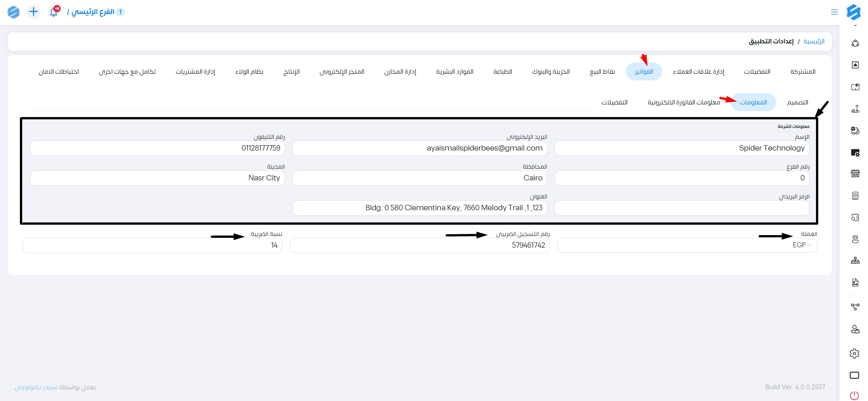868x401 pixels.
Task: Click the الرئيسية breadcrumb link
Action: click(x=814, y=42)
